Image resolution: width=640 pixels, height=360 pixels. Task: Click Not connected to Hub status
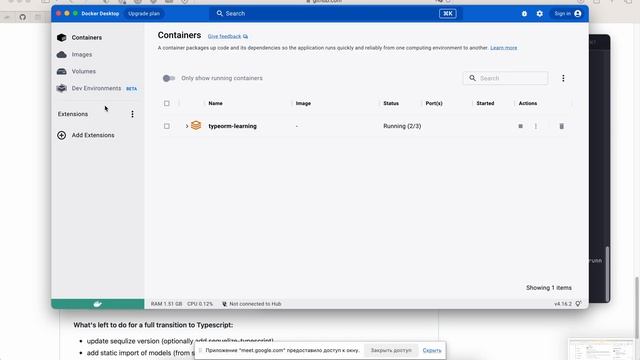251,304
